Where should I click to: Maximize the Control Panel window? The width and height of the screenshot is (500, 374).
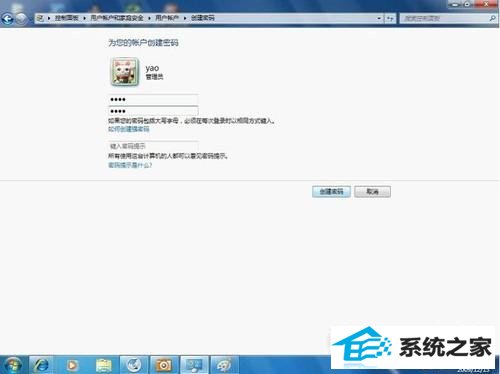click(x=467, y=4)
